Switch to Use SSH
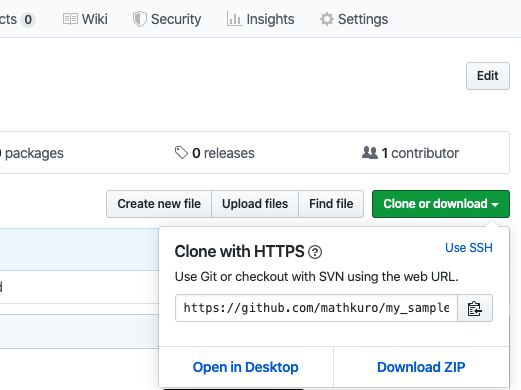 [469, 248]
